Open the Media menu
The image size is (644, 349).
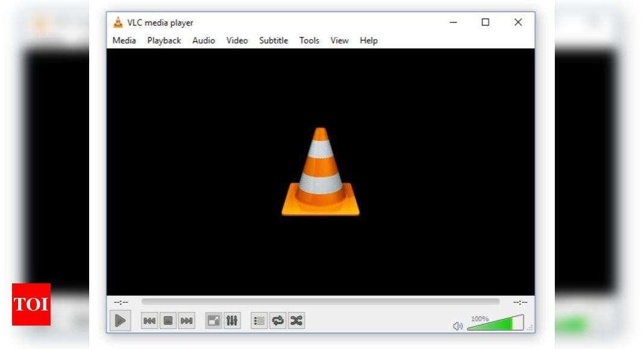tap(124, 40)
